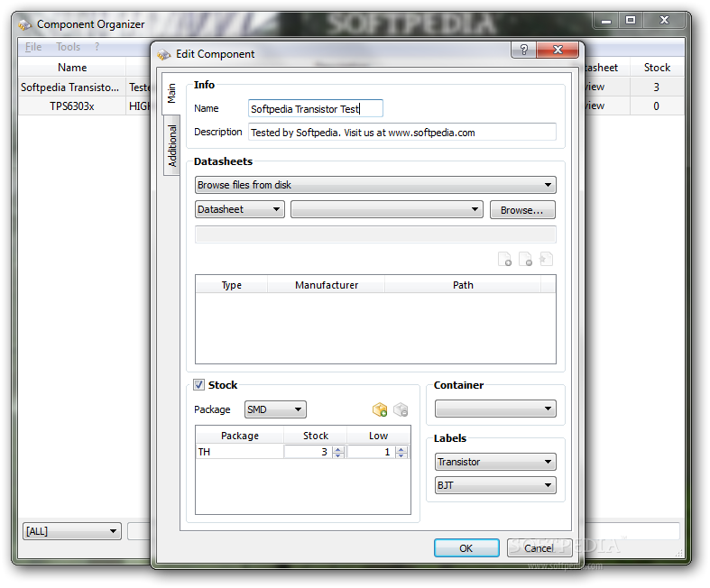Click the Browse... button

522,210
